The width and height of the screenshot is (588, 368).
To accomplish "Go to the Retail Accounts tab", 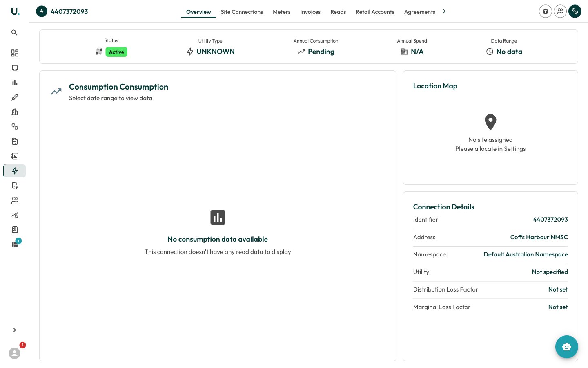I will point(375,12).
